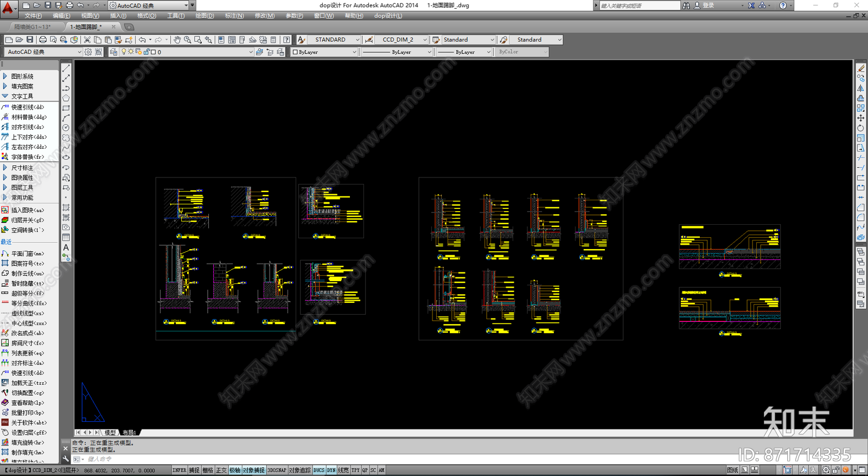The height and width of the screenshot is (476, 868).
Task: Select the Erase tool in modify toolbar
Action: (861, 68)
